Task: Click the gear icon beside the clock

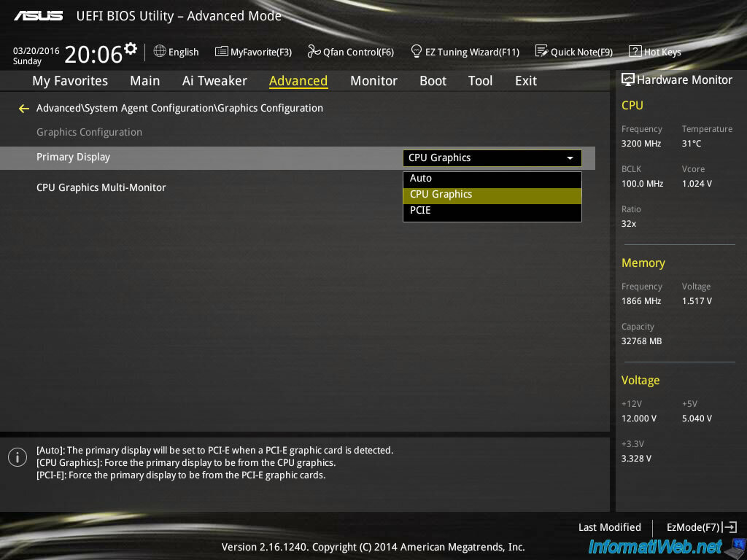Action: coord(131,49)
